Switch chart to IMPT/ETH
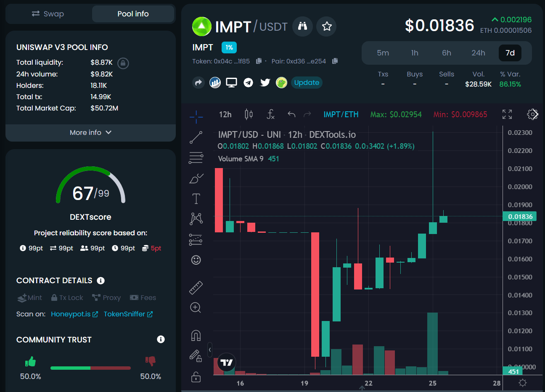The height and width of the screenshot is (392, 545). pos(341,114)
